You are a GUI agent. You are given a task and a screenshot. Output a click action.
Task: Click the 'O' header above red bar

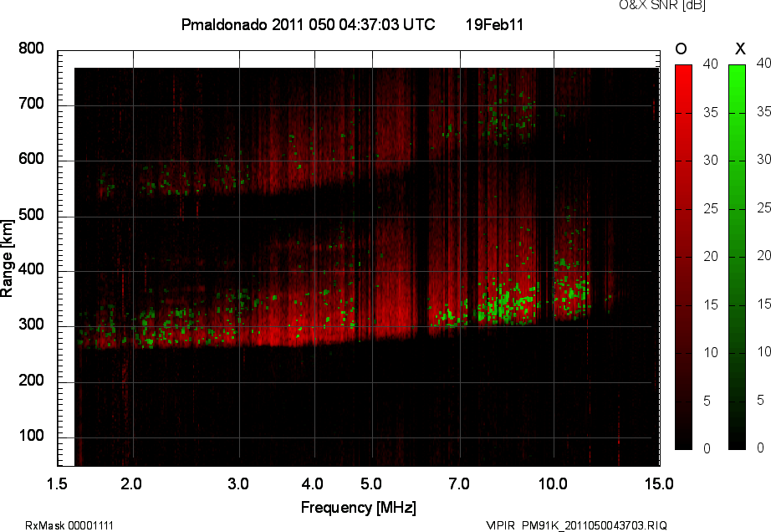681,49
